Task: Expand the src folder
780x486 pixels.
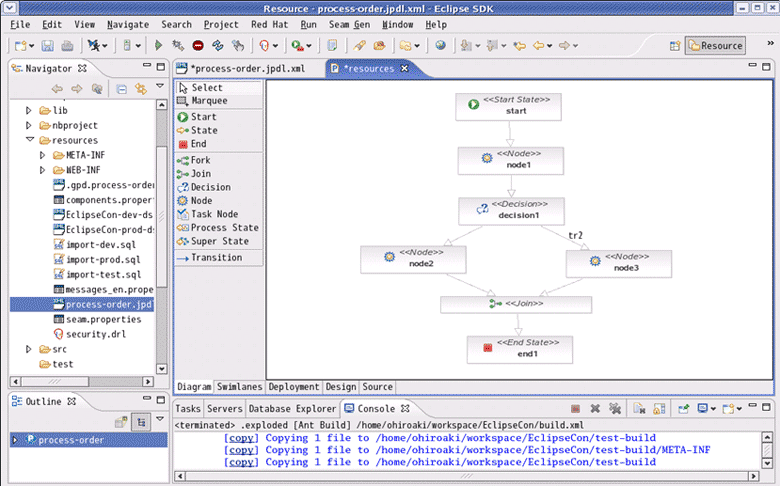Action: pyautogui.click(x=28, y=349)
